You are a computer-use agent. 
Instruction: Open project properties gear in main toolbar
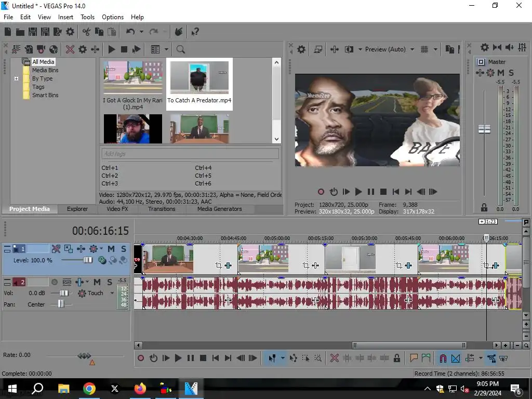coord(70,32)
